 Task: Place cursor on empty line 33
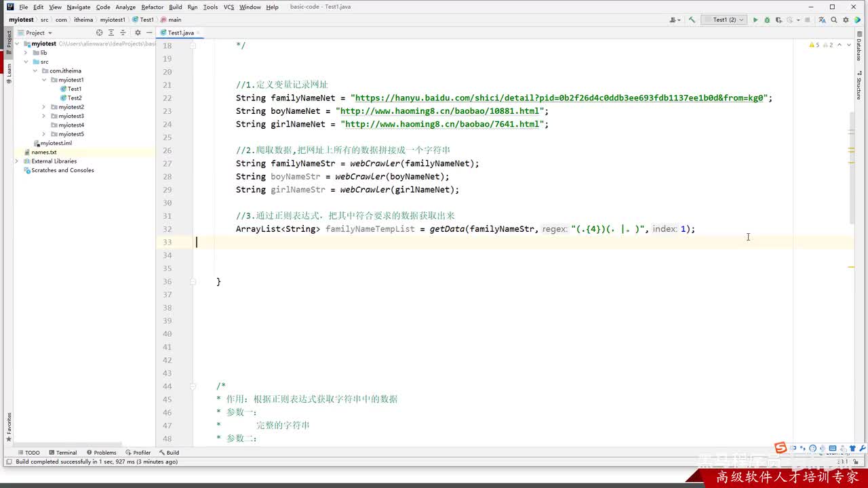point(522,242)
